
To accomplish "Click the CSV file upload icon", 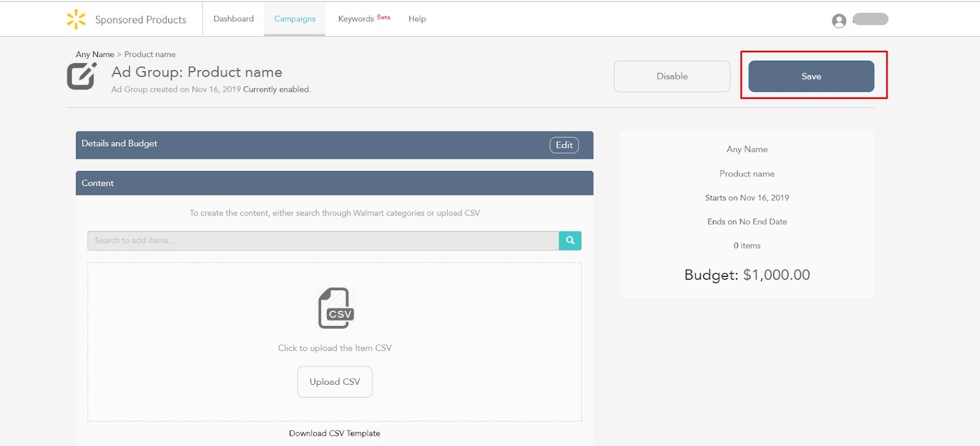I will point(336,308).
